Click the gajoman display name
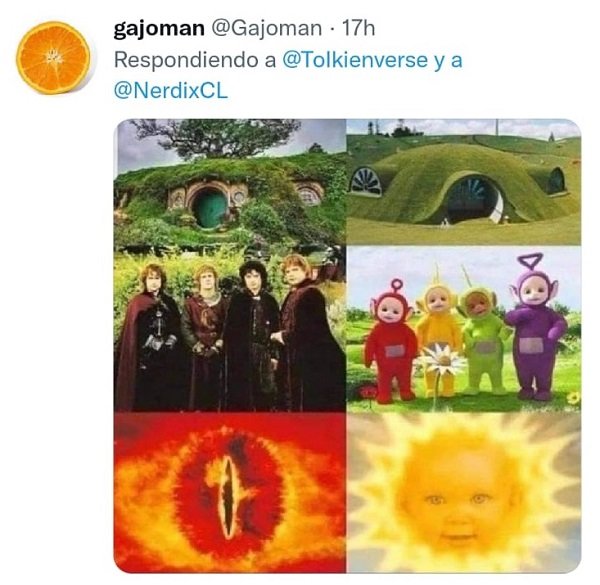600x585 pixels. (x=159, y=29)
